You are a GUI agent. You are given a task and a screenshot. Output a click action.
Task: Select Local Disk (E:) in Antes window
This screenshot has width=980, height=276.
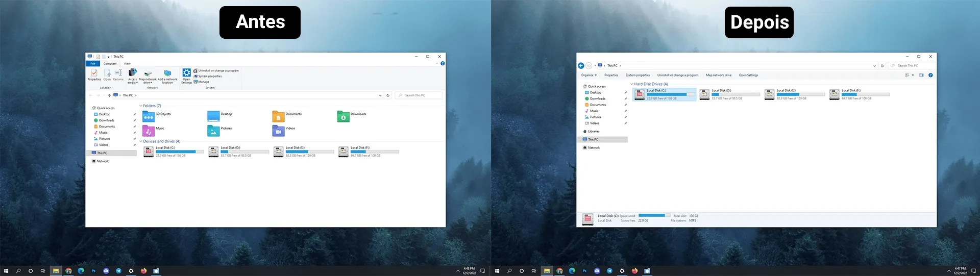point(303,152)
